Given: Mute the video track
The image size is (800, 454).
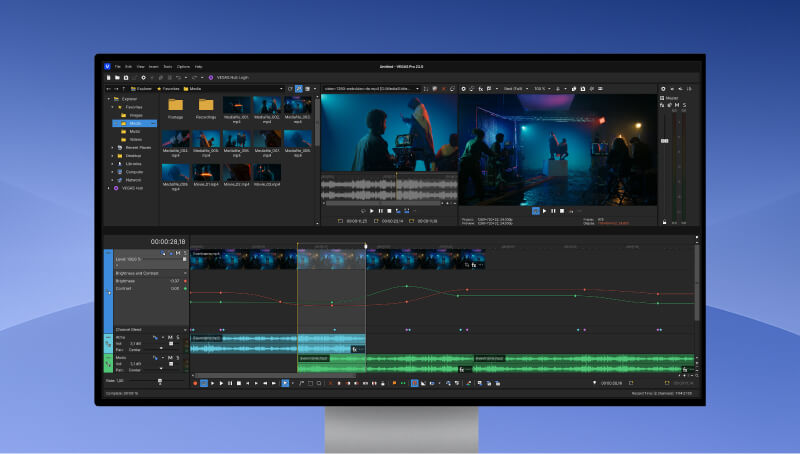Looking at the screenshot, I should pyautogui.click(x=178, y=253).
